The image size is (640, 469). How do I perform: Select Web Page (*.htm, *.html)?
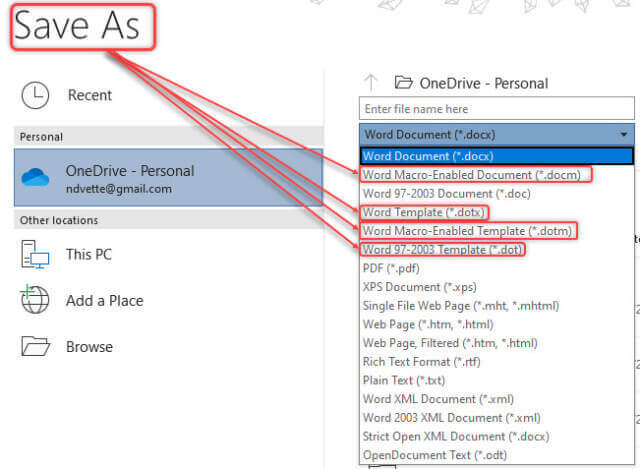point(428,325)
